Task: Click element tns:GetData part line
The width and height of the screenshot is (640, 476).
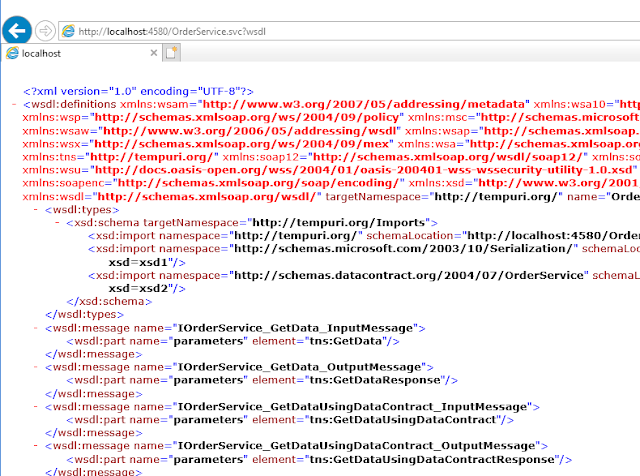Action: tap(233, 341)
